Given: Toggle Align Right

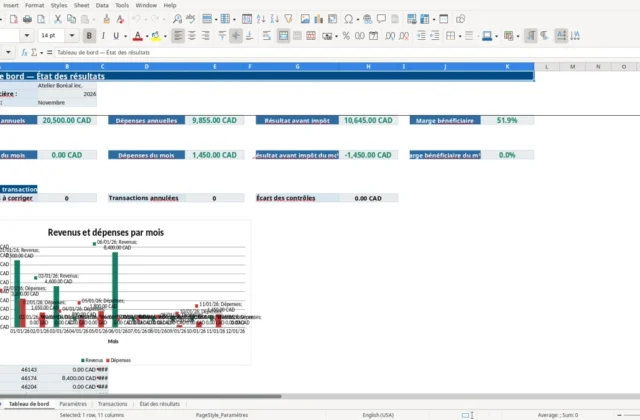Looking at the screenshot, I should point(205,36).
